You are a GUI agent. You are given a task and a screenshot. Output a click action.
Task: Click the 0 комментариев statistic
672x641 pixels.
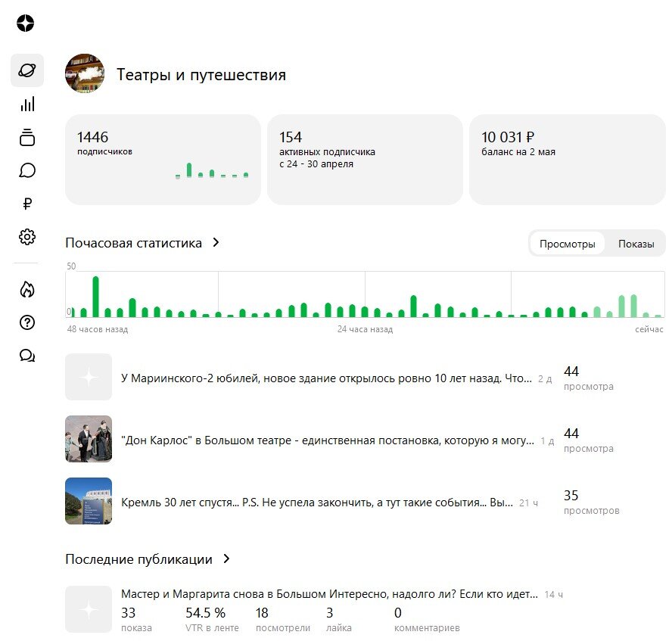(x=427, y=620)
